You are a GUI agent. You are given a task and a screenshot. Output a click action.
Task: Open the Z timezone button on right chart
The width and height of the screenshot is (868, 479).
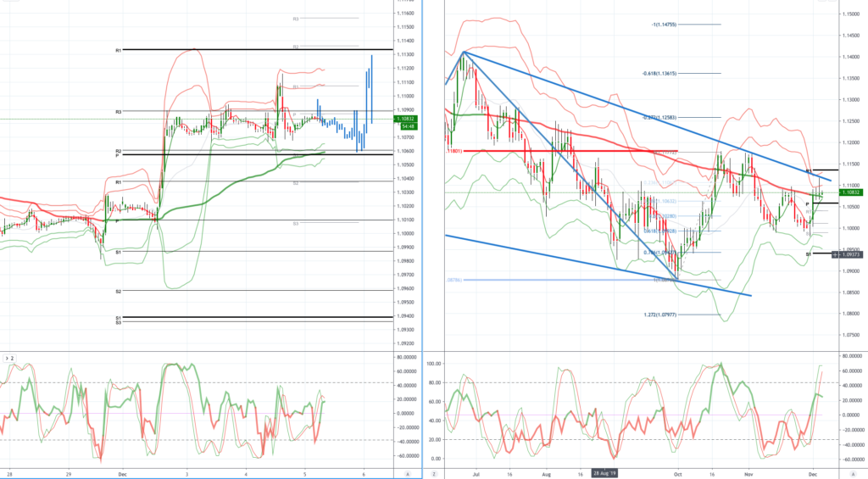tap(434, 474)
